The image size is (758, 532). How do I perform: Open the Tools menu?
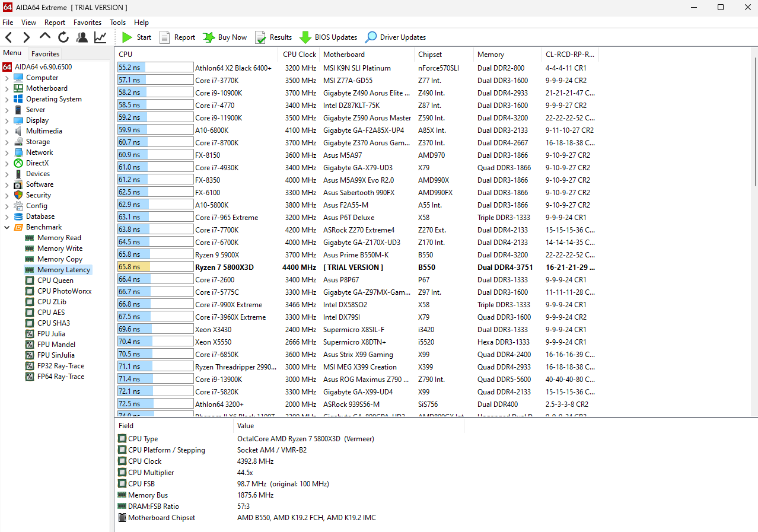coord(117,23)
